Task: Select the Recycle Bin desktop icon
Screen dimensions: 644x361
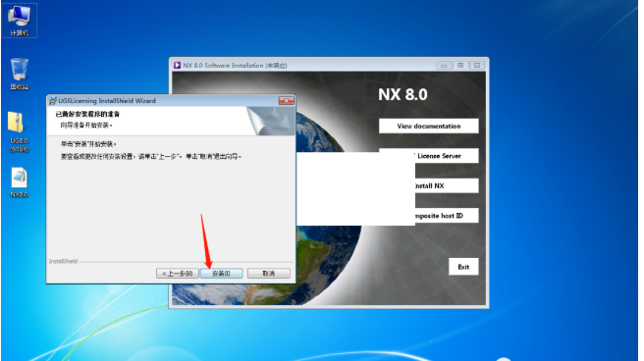Action: pyautogui.click(x=20, y=74)
